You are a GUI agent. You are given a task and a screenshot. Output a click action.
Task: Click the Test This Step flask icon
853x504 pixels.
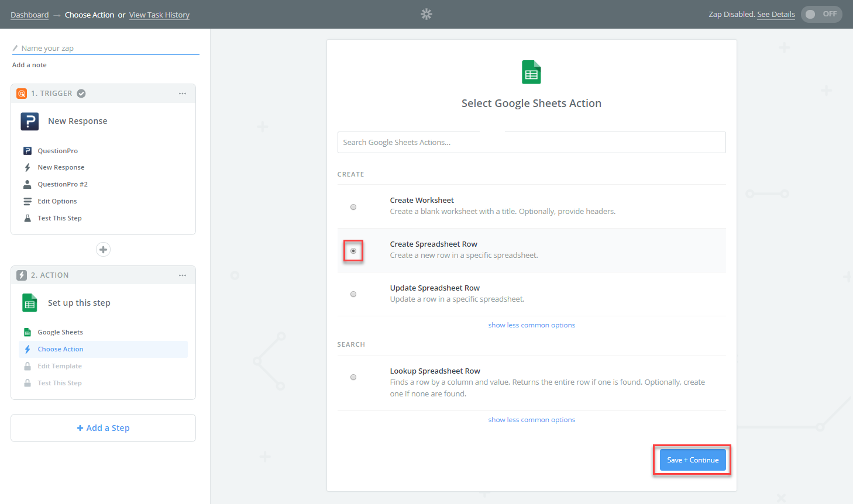pos(27,218)
